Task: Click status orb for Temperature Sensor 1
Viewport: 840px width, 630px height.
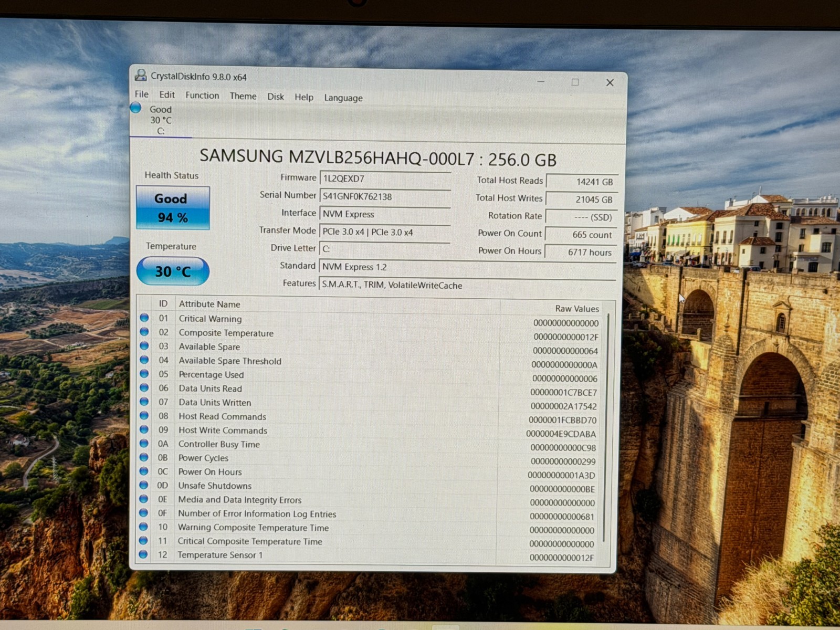Action: pyautogui.click(x=143, y=554)
